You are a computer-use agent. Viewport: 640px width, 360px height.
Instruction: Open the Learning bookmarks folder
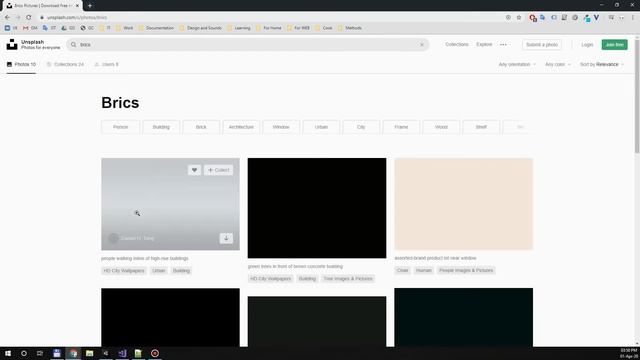point(239,28)
